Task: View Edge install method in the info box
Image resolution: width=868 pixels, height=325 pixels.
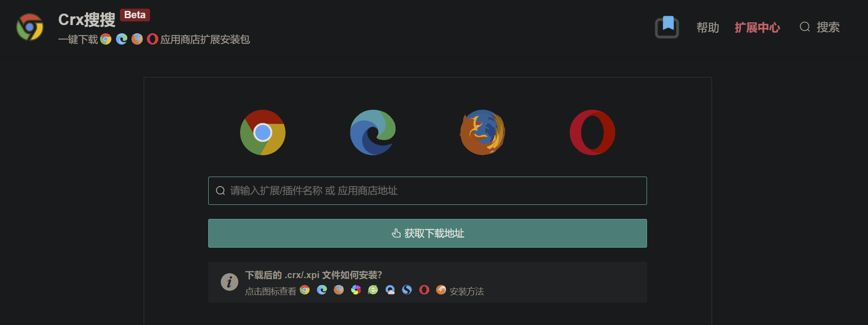Action: [x=322, y=290]
